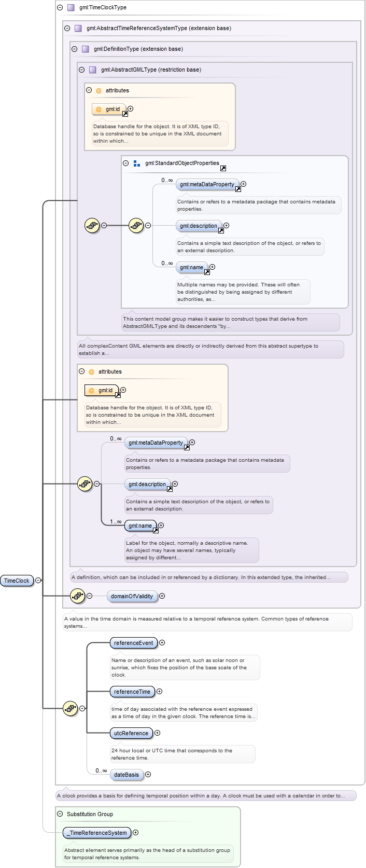
Task: Collapse sequence containing domainOfValidity
Action: (x=90, y=596)
